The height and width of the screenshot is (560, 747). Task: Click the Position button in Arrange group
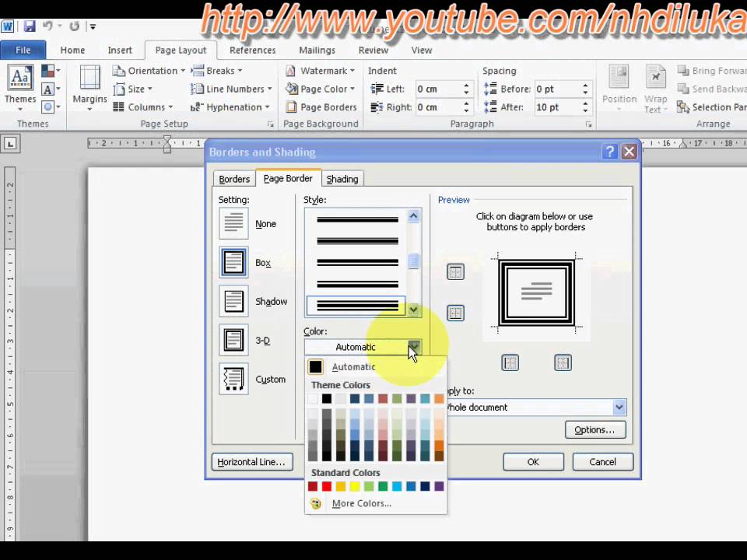619,89
